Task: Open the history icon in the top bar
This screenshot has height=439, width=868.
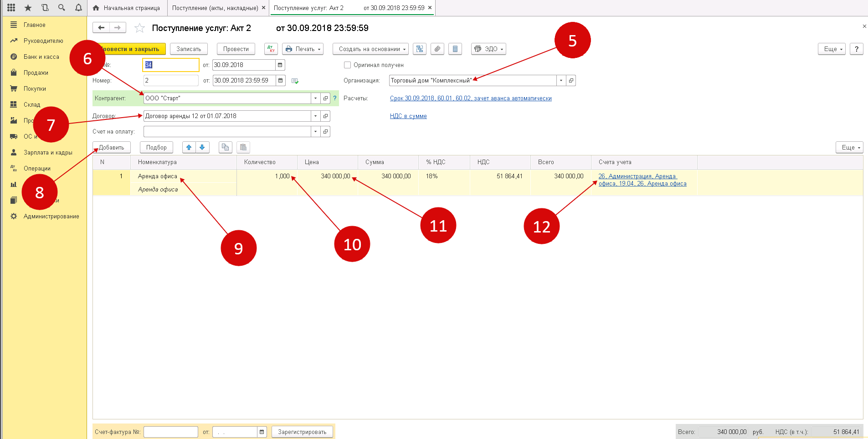Action: [x=45, y=8]
